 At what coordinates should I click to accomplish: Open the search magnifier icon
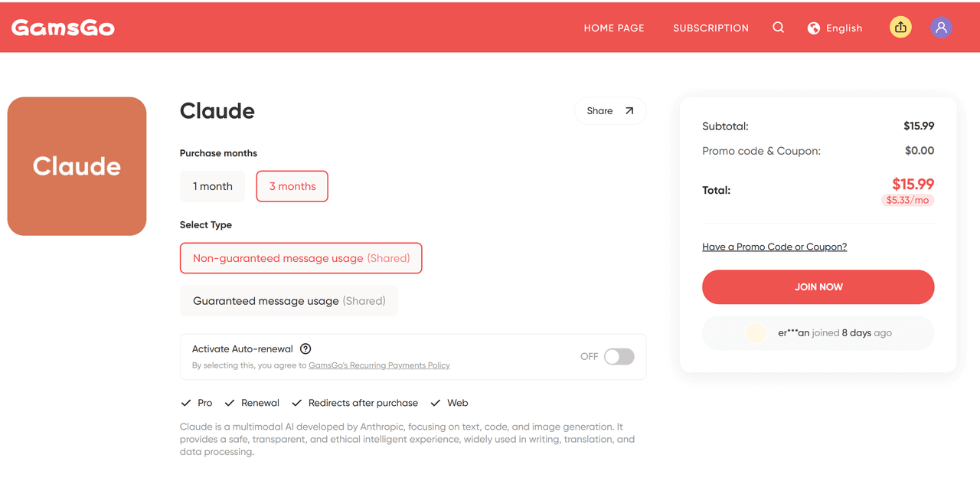click(778, 28)
